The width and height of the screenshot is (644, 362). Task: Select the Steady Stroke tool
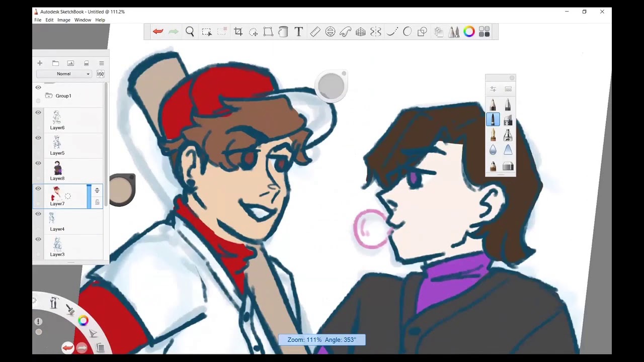[x=392, y=32]
